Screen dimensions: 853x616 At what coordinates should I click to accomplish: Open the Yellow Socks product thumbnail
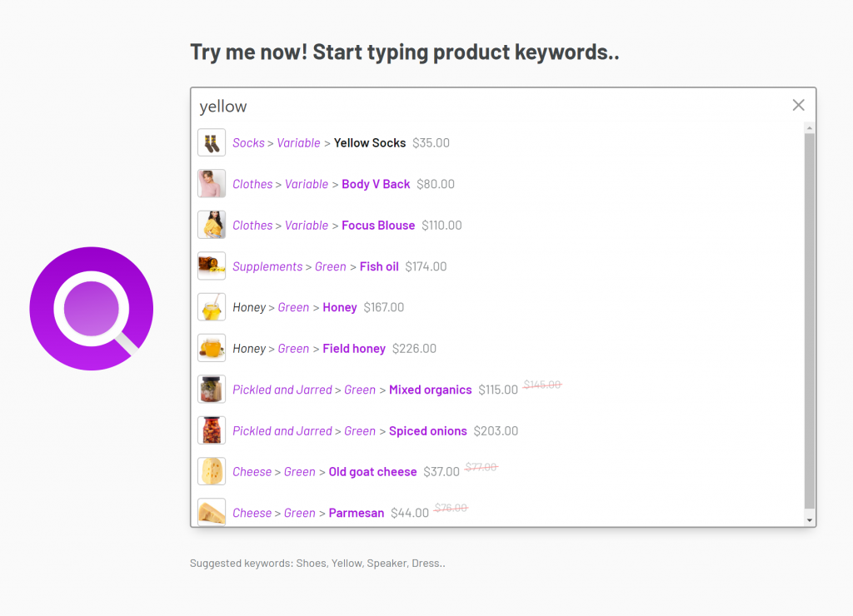pyautogui.click(x=212, y=142)
